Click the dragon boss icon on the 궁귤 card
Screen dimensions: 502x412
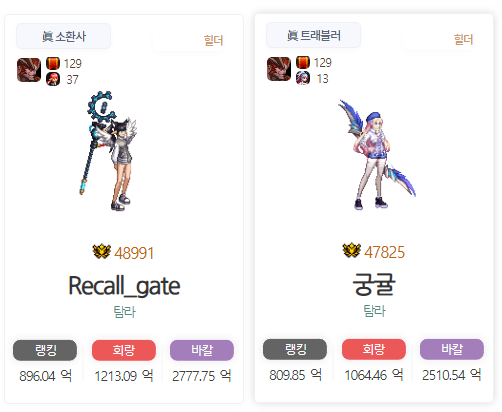tap(279, 69)
